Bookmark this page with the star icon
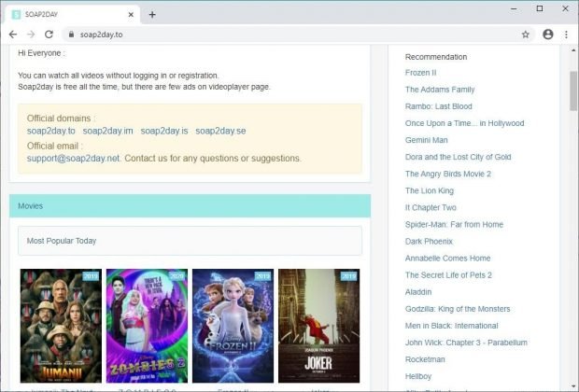Image resolution: width=579 pixels, height=392 pixels. tap(526, 35)
